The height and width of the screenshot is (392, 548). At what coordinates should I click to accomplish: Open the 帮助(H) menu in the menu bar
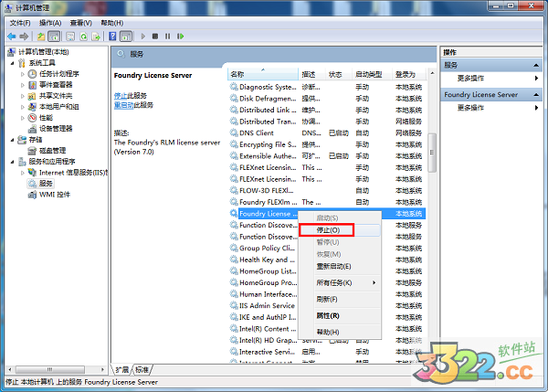pyautogui.click(x=111, y=23)
